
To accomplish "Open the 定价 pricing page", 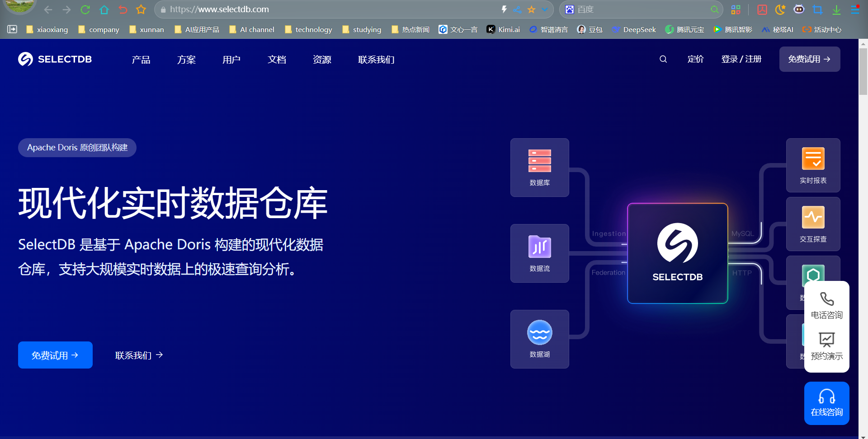I will 695,59.
